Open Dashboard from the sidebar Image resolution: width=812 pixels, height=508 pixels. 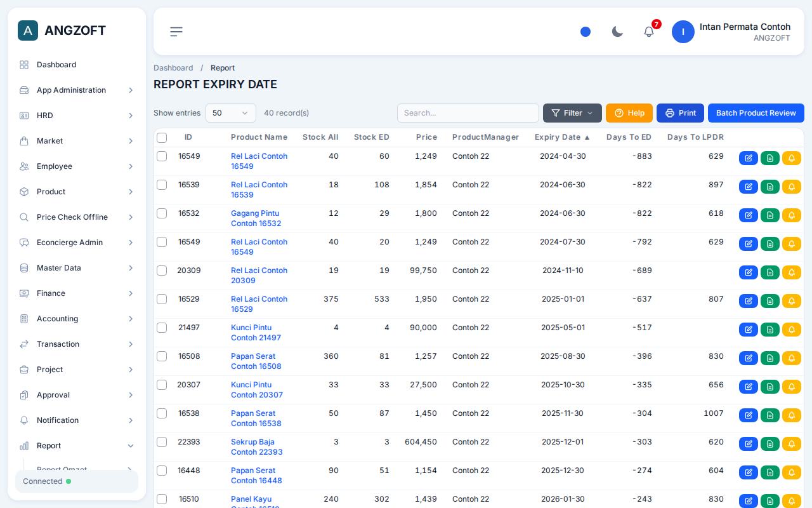pyautogui.click(x=77, y=65)
